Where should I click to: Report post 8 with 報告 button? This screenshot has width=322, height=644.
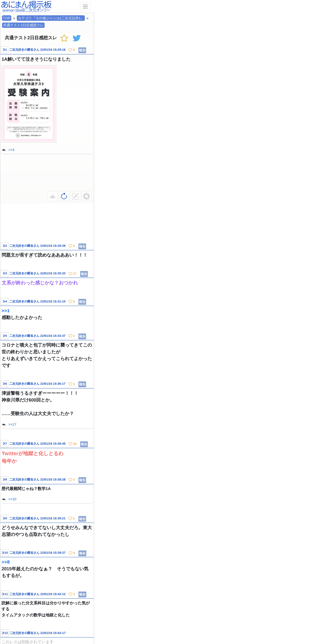pos(82,480)
